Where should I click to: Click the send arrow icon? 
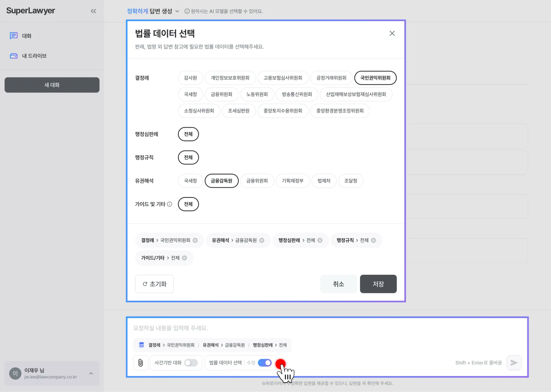pos(514,363)
